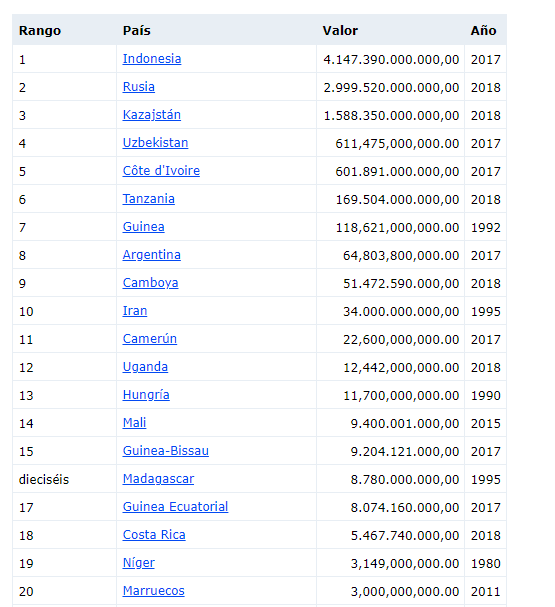555x607 pixels.
Task: Click the Rango column header
Action: [x=40, y=31]
